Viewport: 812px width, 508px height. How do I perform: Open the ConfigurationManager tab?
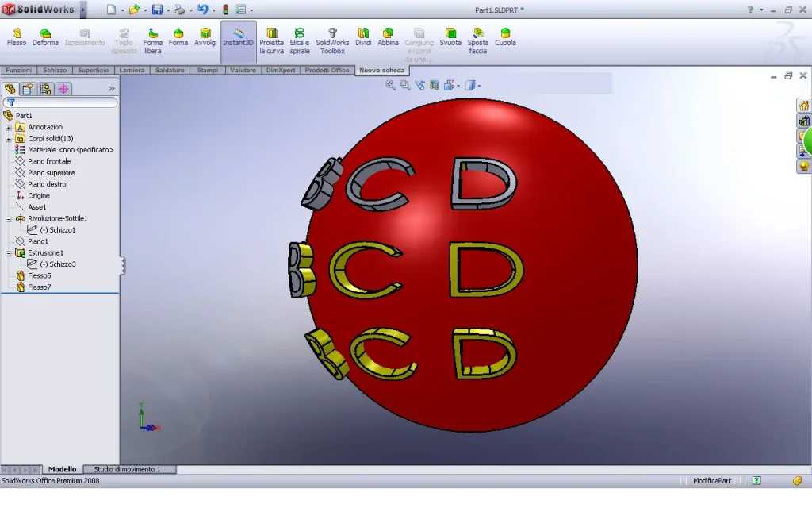(45, 89)
